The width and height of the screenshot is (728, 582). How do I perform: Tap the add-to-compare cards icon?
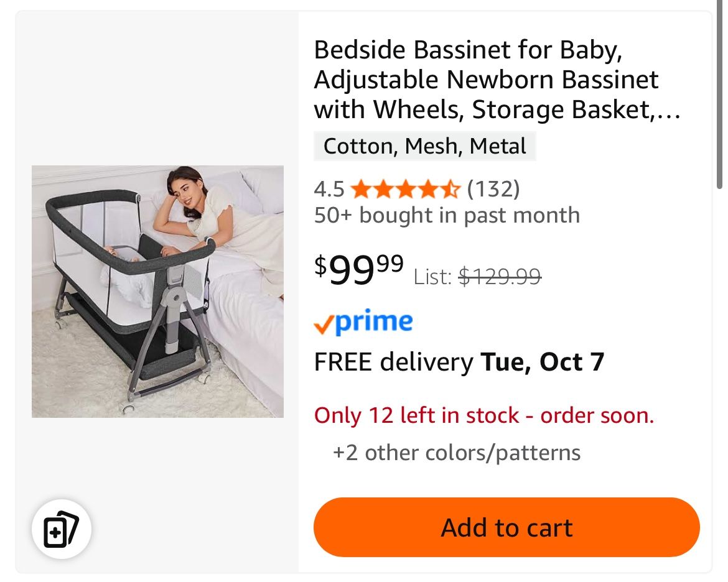click(62, 530)
